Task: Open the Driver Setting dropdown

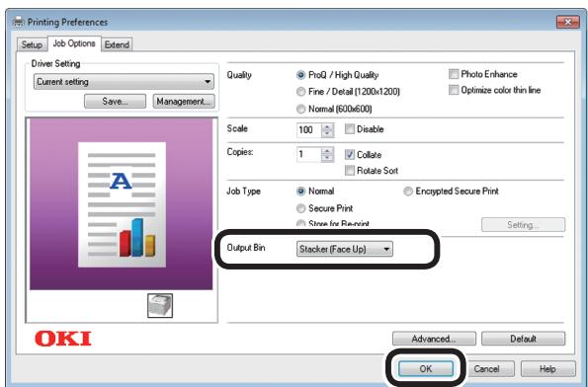Action: pyautogui.click(x=124, y=82)
